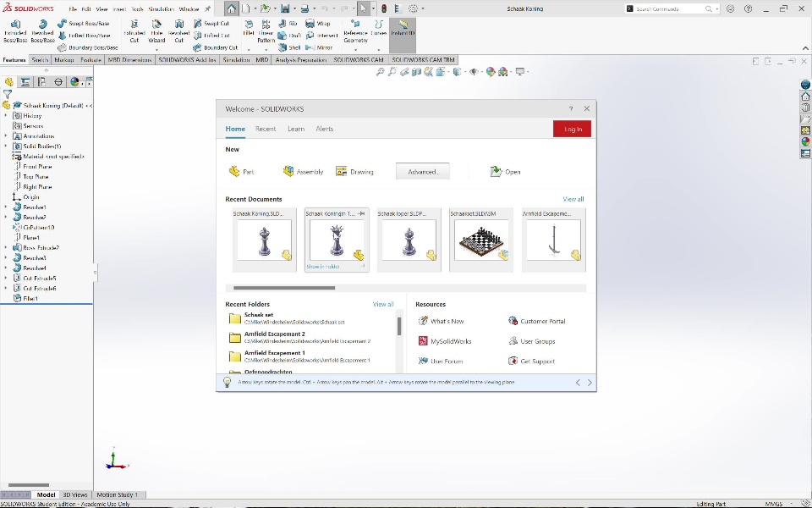The height and width of the screenshot is (508, 812).
Task: Open the Evaluate ribbon tab
Action: tap(91, 60)
